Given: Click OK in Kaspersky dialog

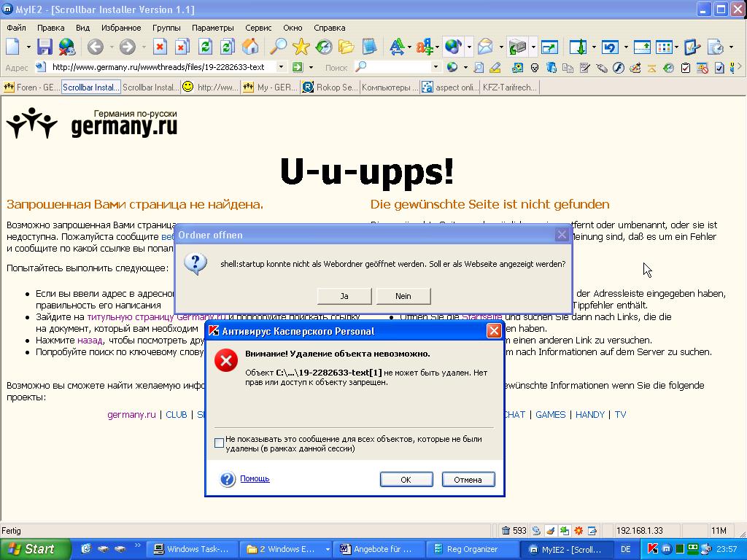Looking at the screenshot, I should pos(406,480).
